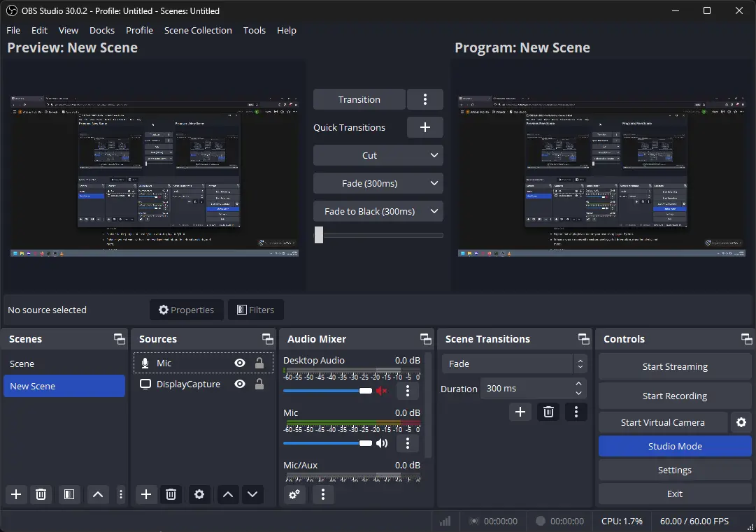
Task: Add a new source with plus icon
Action: point(146,494)
